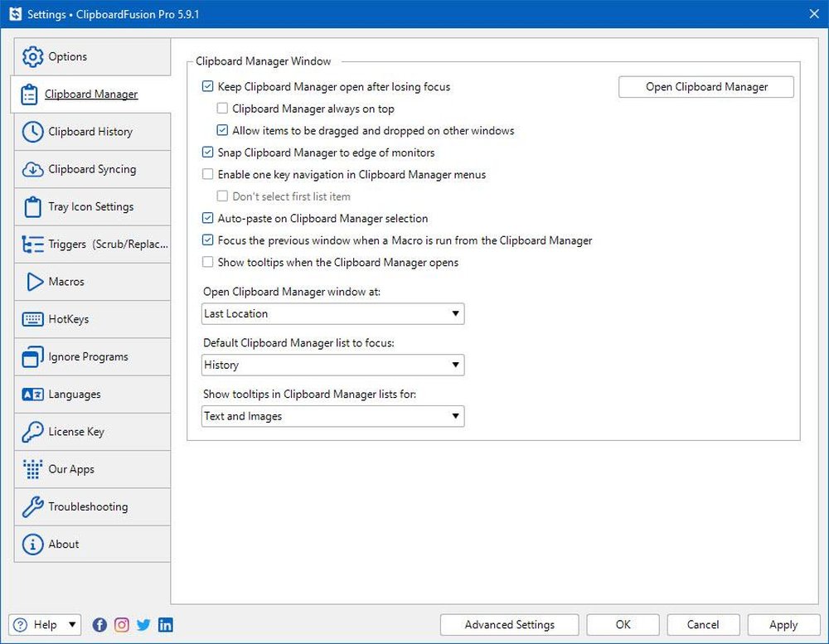Open the Languages tab

click(92, 395)
